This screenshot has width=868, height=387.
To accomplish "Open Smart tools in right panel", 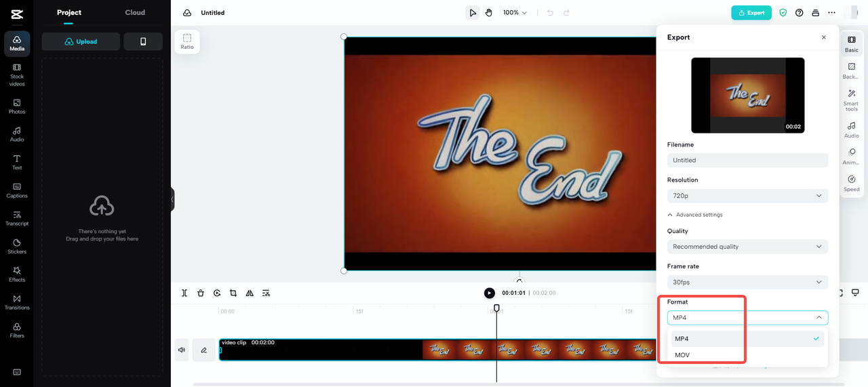I will [851, 101].
